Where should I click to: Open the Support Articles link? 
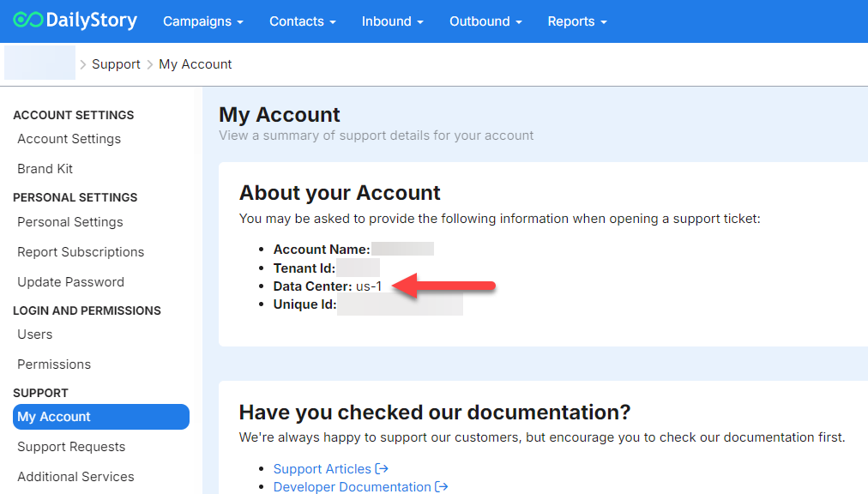(x=322, y=469)
